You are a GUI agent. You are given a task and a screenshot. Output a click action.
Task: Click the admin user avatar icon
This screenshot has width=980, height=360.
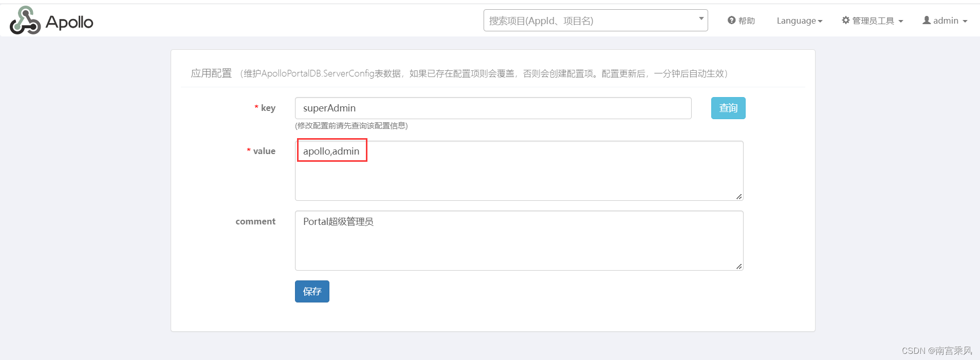tap(927, 20)
